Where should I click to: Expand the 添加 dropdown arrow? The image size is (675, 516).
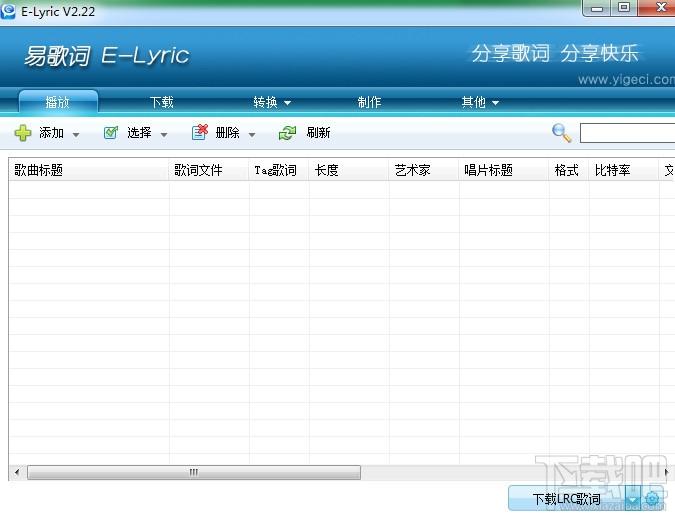[76, 135]
